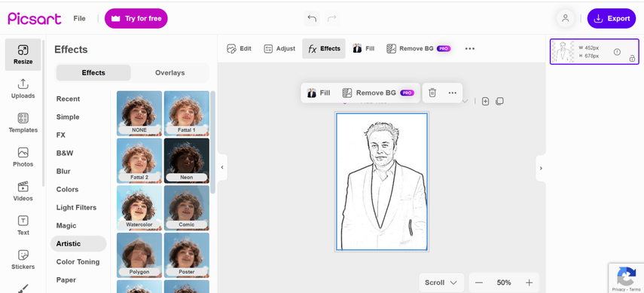Select the Simple effects category
The width and height of the screenshot is (644, 293).
(x=68, y=117)
